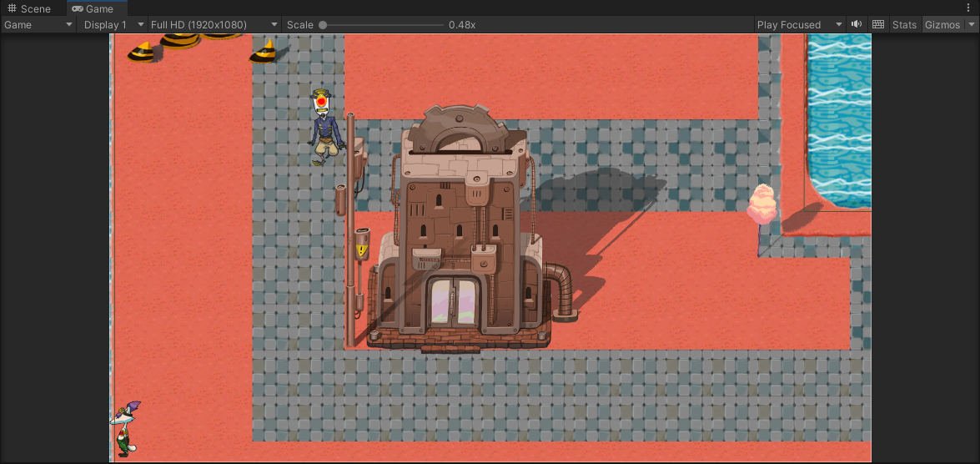Click the Scale slider handle
The height and width of the screenshot is (464, 980).
pyautogui.click(x=323, y=25)
